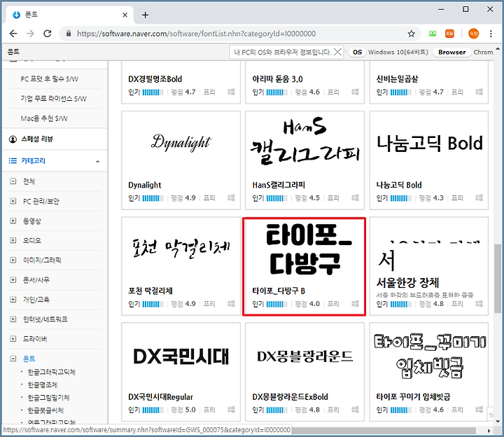Click the Windows icon on 아리따 돋움 3.0 card
The width and height of the screenshot is (504, 437).
(x=355, y=92)
